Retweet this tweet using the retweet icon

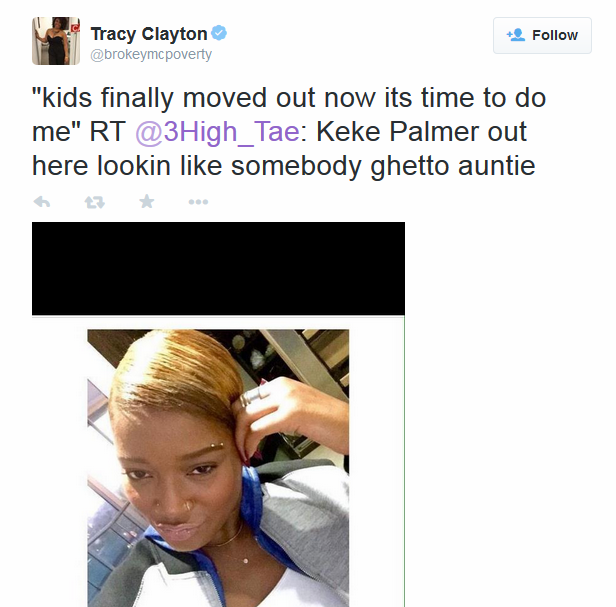95,202
